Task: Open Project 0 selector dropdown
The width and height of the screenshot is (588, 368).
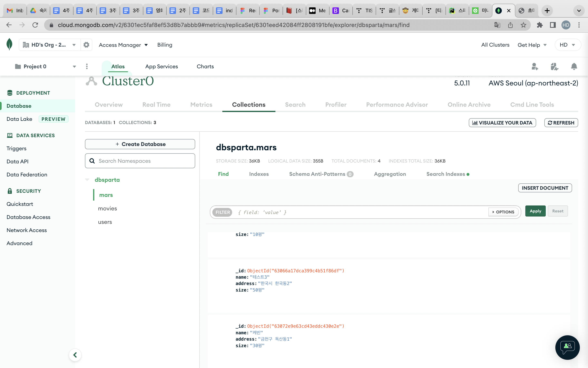Action: click(46, 66)
